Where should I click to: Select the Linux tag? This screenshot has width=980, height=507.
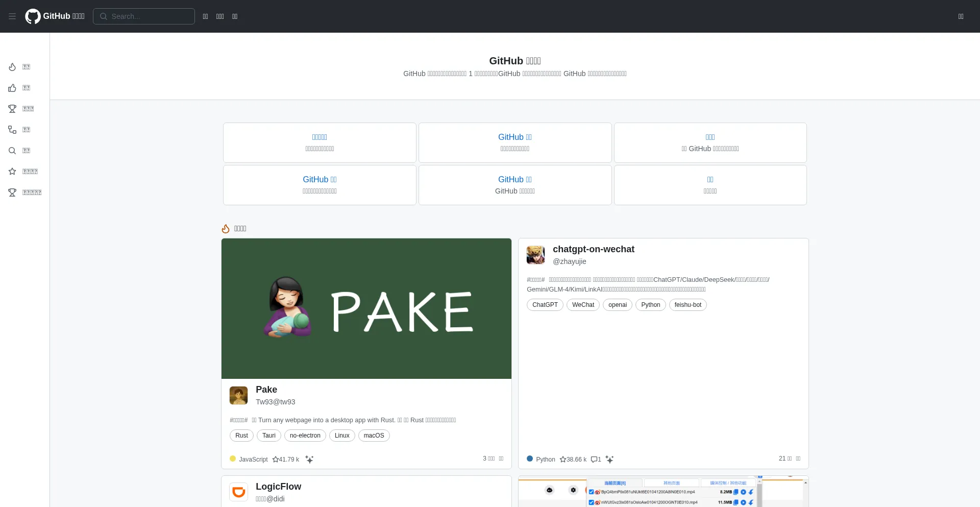(342, 436)
